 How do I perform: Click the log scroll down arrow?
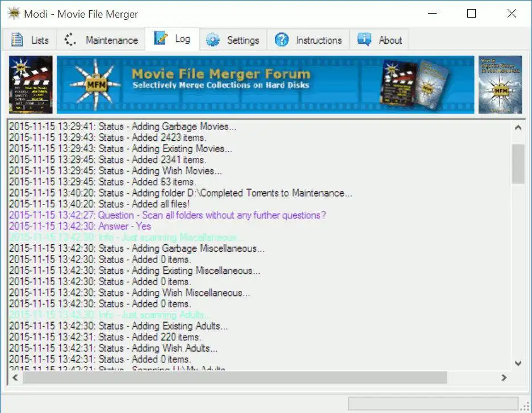coord(518,363)
